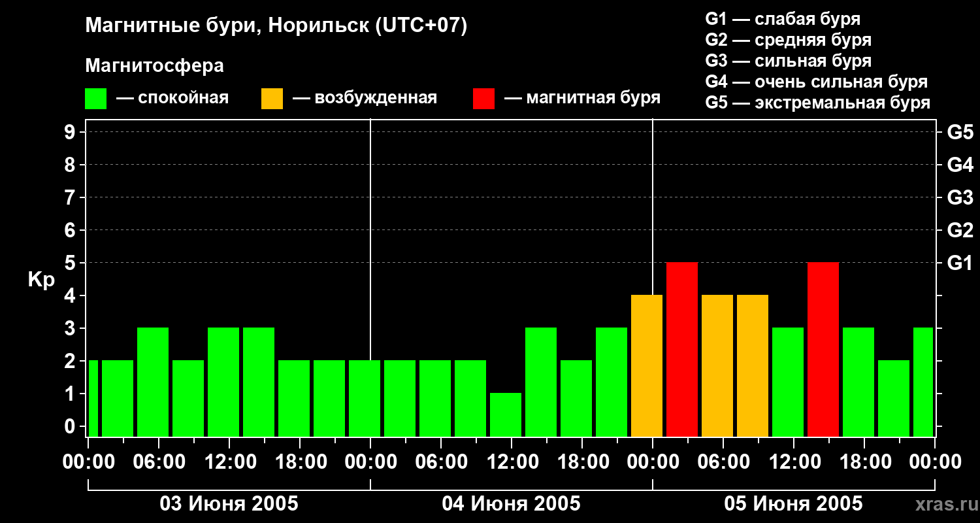Click the 18:00 time label for 04 Июня

[x=582, y=462]
